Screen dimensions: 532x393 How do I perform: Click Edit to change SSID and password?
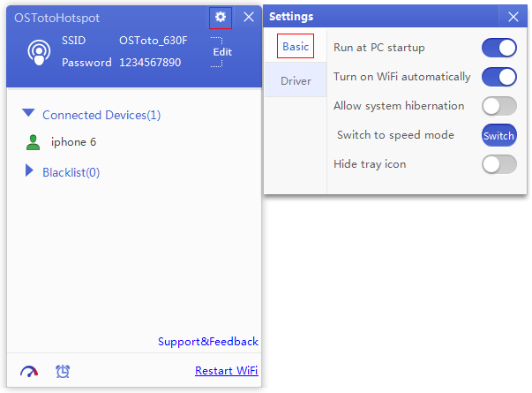(222, 52)
